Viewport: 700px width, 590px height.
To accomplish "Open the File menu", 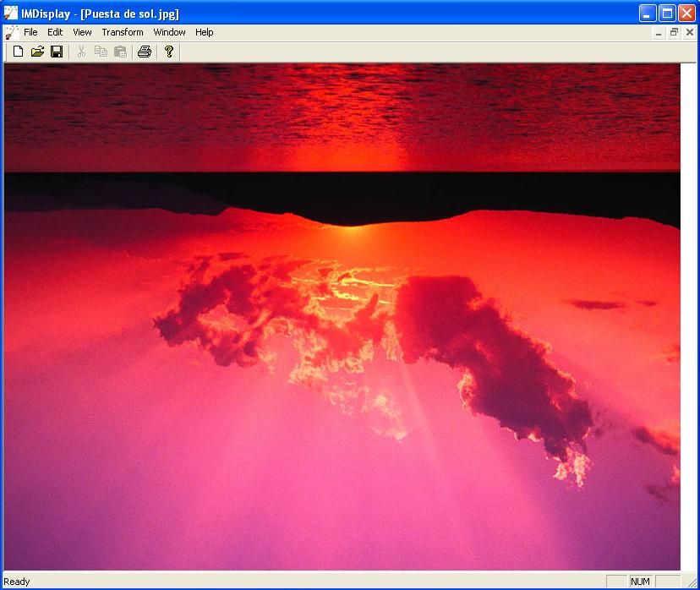I will (x=30, y=32).
